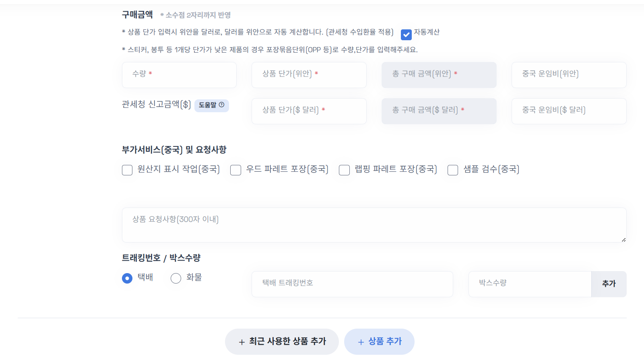Click the 중국 운임비(위안) input field
The width and height of the screenshot is (644, 362).
569,75
